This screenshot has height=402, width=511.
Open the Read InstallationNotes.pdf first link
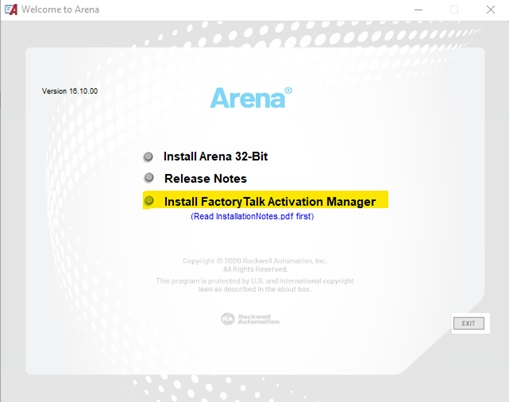(252, 216)
